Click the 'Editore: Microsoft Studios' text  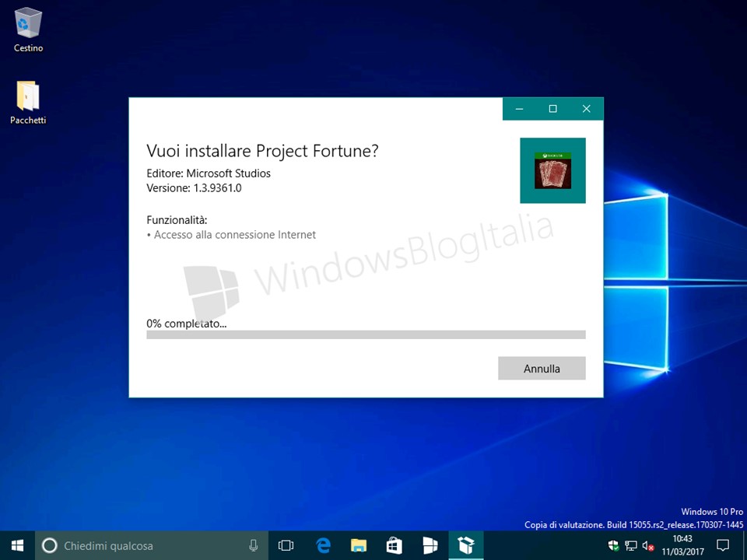pos(209,173)
